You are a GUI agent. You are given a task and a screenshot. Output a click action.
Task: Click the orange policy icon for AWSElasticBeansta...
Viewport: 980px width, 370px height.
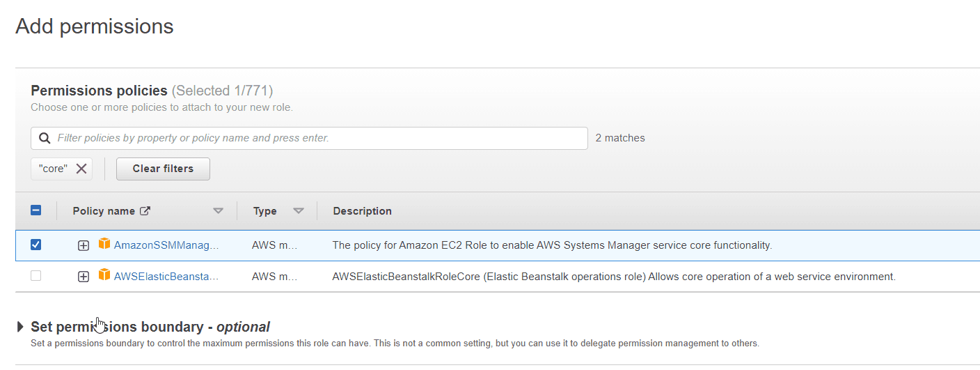[x=104, y=276]
